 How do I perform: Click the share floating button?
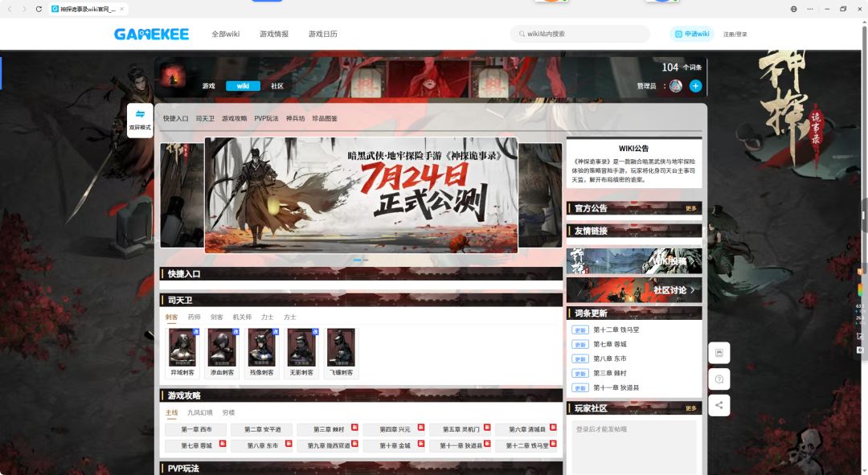tap(719, 405)
